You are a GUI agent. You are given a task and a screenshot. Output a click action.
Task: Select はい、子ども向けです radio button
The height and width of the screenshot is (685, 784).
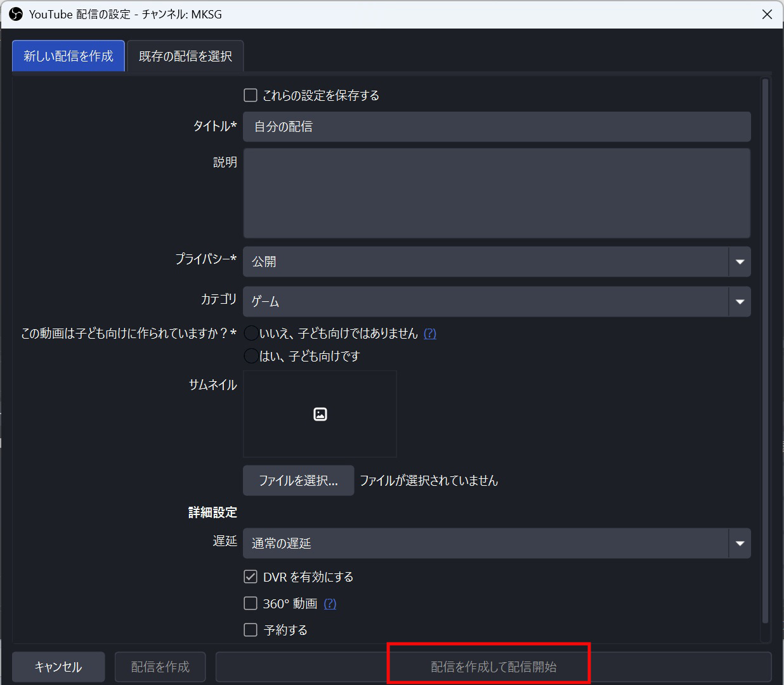252,356
